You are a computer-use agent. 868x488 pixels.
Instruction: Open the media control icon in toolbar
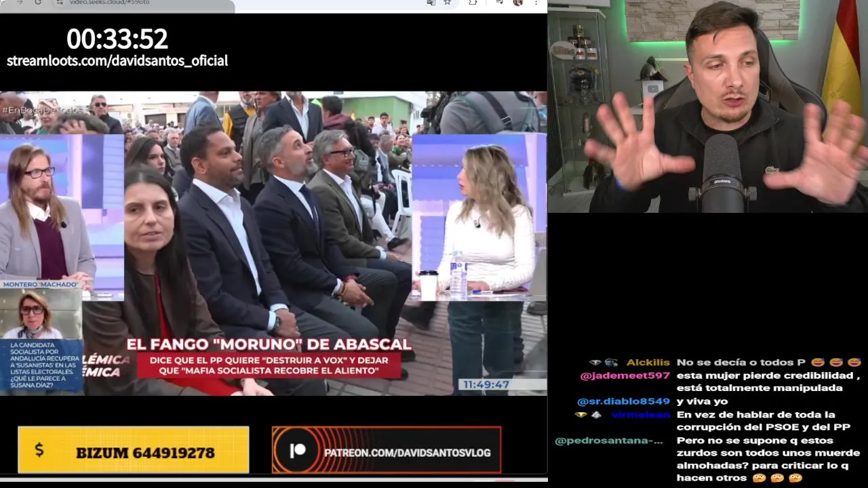pos(499,3)
